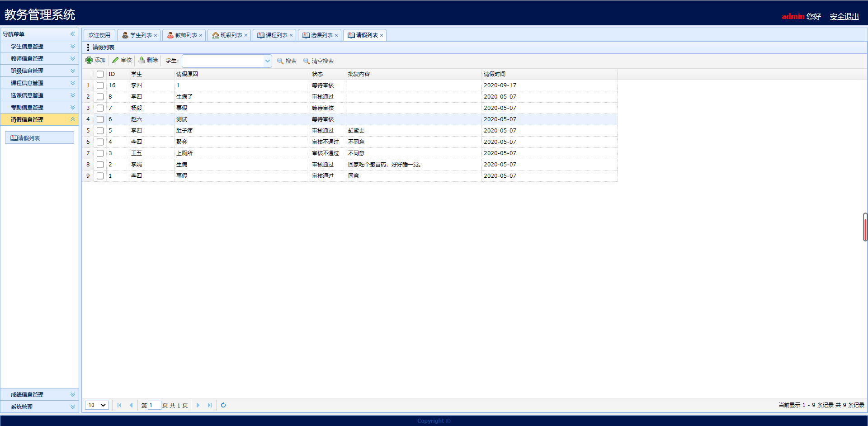Switch to the 课程列表 tab
This screenshot has height=426, width=868.
276,35
